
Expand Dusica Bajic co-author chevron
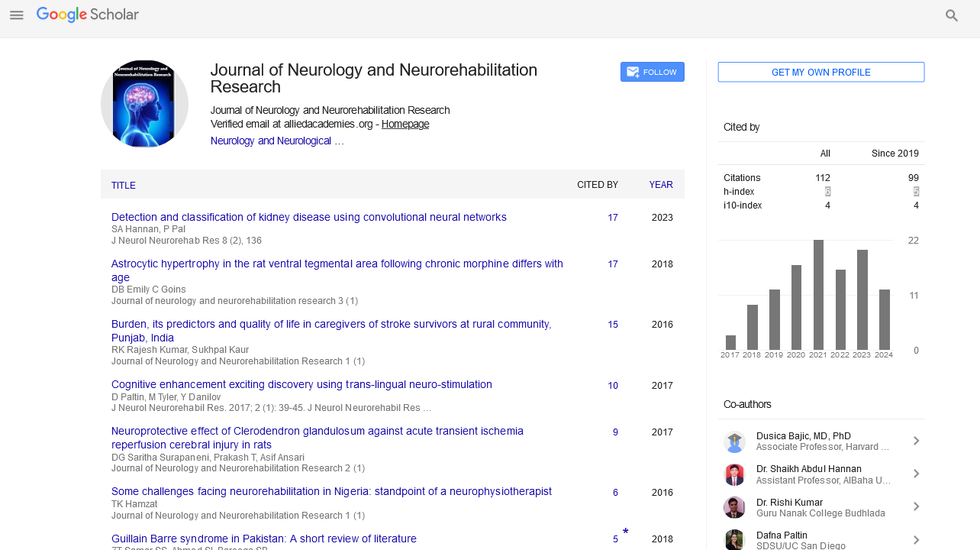(x=916, y=441)
